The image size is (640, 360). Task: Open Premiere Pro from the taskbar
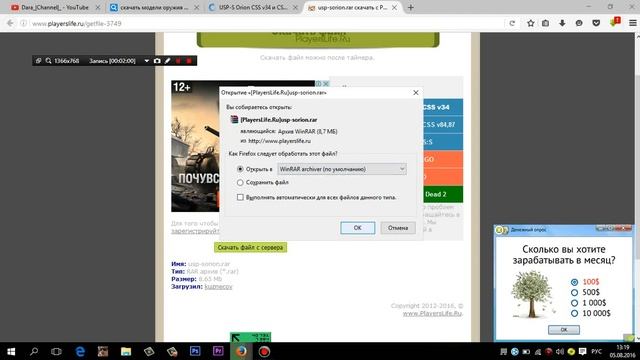[x=218, y=351]
